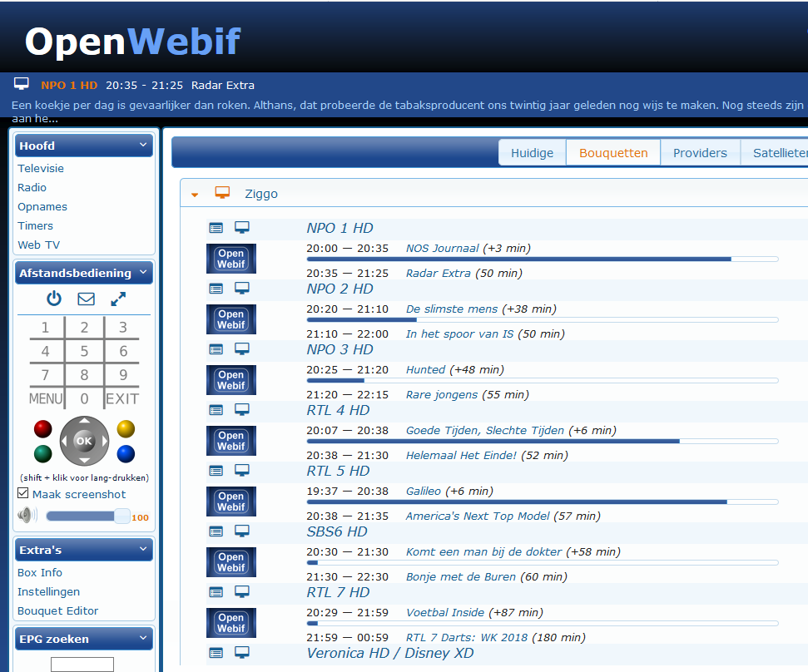Open the Web TV link
The width and height of the screenshot is (808, 672).
38,245
